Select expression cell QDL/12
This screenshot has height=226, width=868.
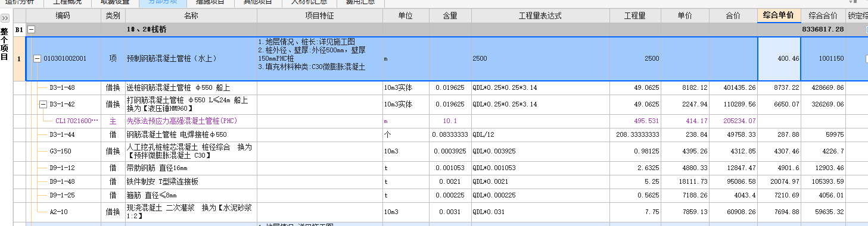pyautogui.click(x=540, y=134)
